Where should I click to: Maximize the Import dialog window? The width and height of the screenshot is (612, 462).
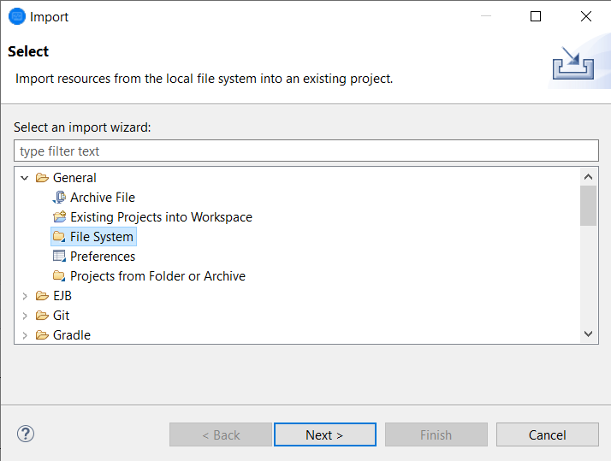pyautogui.click(x=536, y=16)
